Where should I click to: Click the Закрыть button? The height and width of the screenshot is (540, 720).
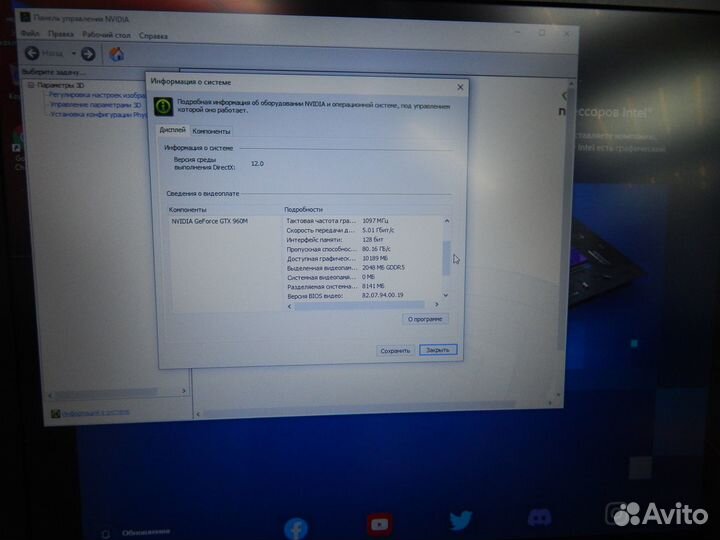click(x=438, y=350)
